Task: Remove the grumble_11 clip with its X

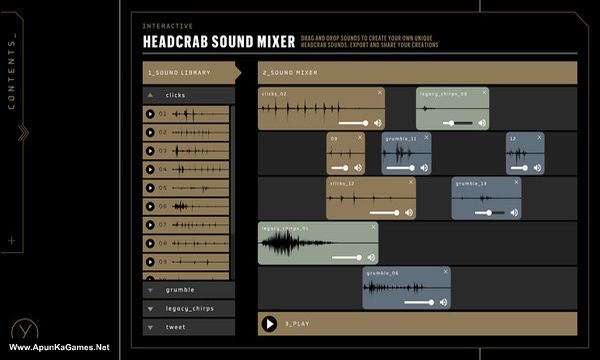Action: pyautogui.click(x=426, y=137)
